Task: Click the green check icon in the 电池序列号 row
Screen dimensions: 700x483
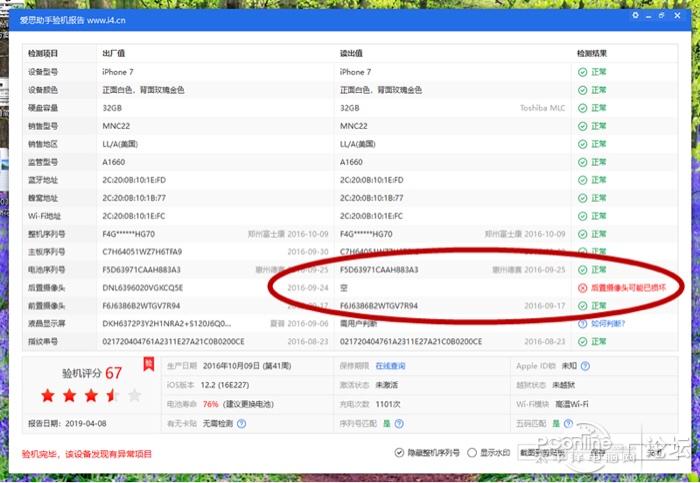Action: click(x=582, y=270)
